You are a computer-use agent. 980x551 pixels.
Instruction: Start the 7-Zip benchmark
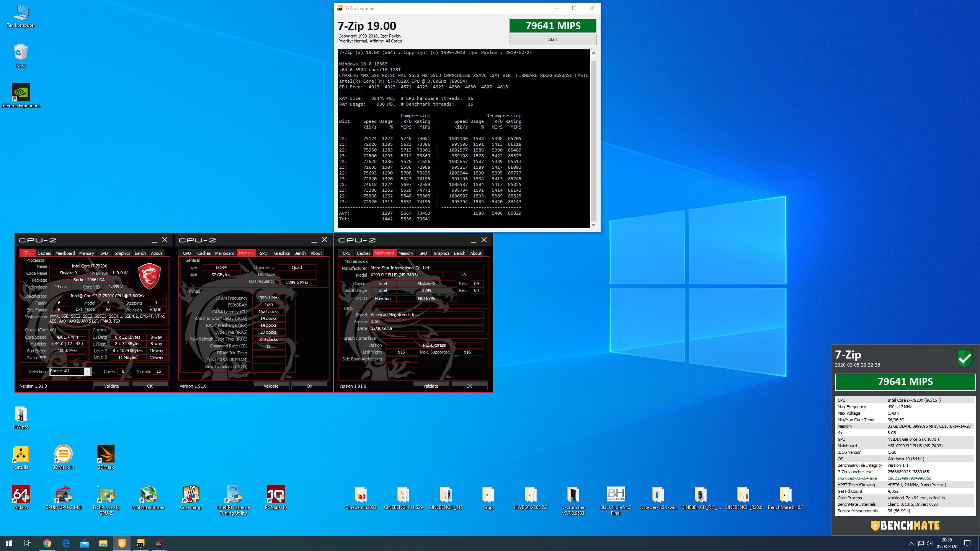553,39
